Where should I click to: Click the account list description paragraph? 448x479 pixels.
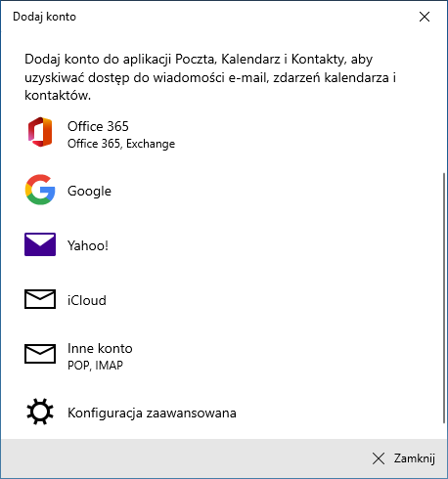tap(210, 77)
